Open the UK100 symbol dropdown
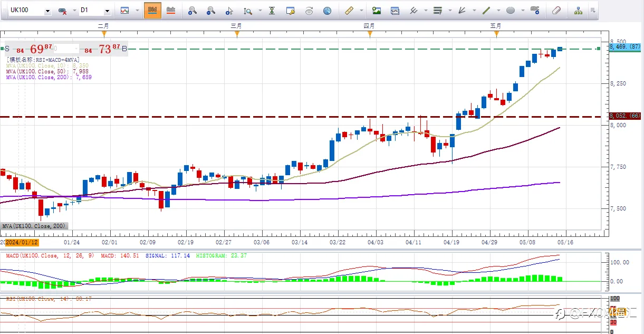Image resolution: width=644 pixels, height=334 pixels. (48, 11)
